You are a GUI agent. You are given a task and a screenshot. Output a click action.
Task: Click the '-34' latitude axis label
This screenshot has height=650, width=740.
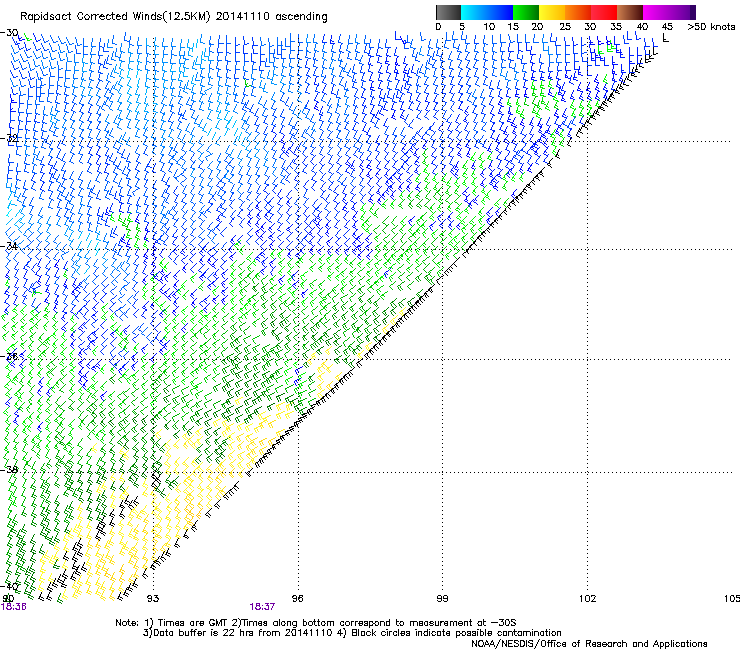tap(9, 246)
